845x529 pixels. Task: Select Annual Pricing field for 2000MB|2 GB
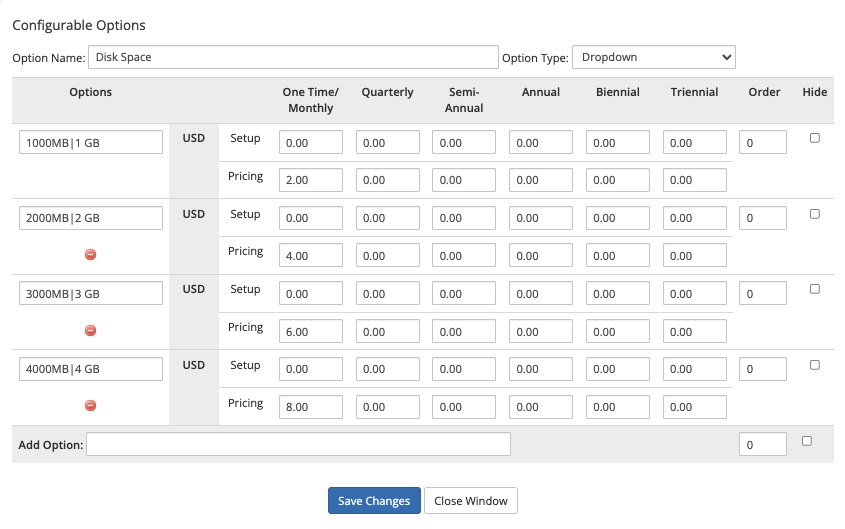point(541,255)
